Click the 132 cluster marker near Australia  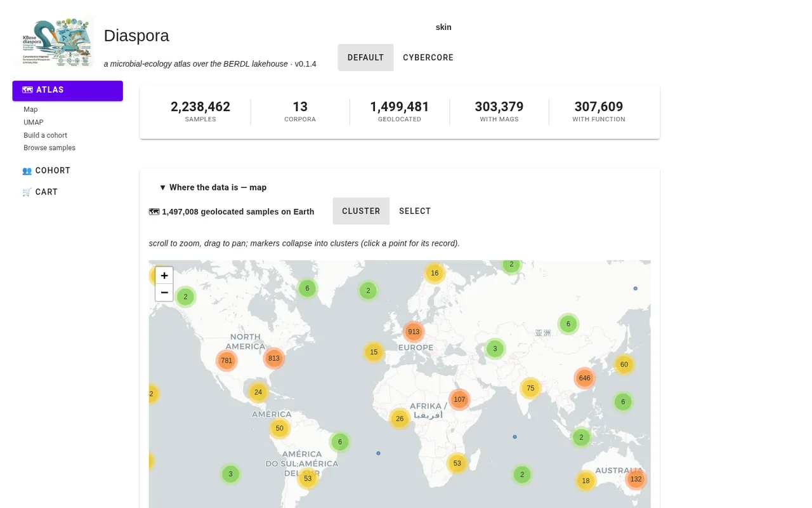(636, 479)
